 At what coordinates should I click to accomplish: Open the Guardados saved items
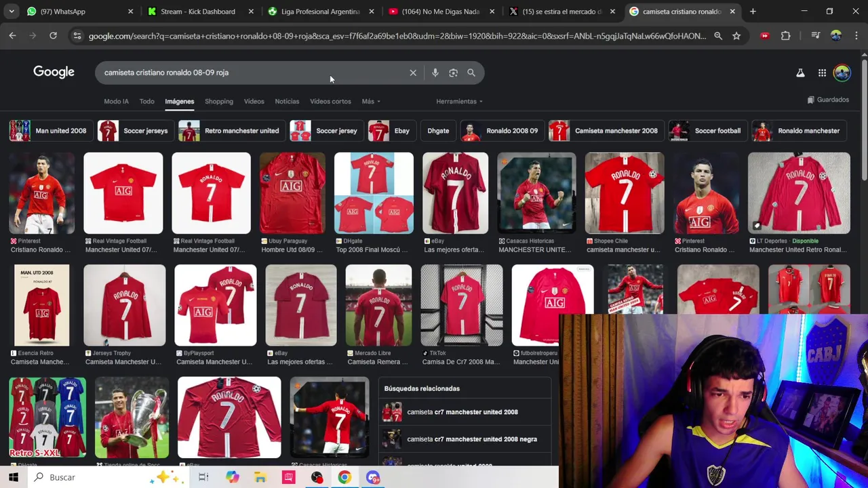point(828,100)
